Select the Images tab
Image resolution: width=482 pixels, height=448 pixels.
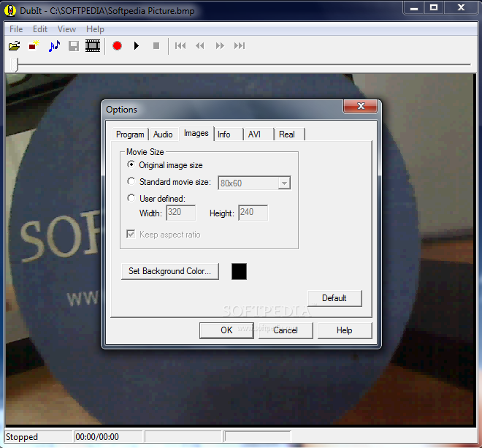point(196,133)
